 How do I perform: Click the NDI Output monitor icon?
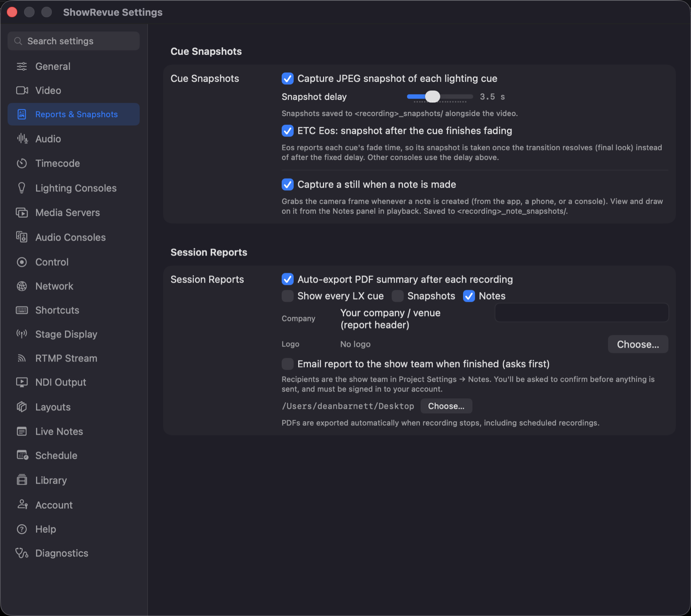click(22, 382)
